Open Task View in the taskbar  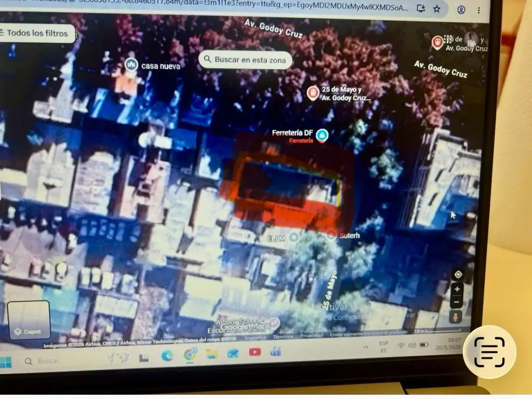point(144,357)
